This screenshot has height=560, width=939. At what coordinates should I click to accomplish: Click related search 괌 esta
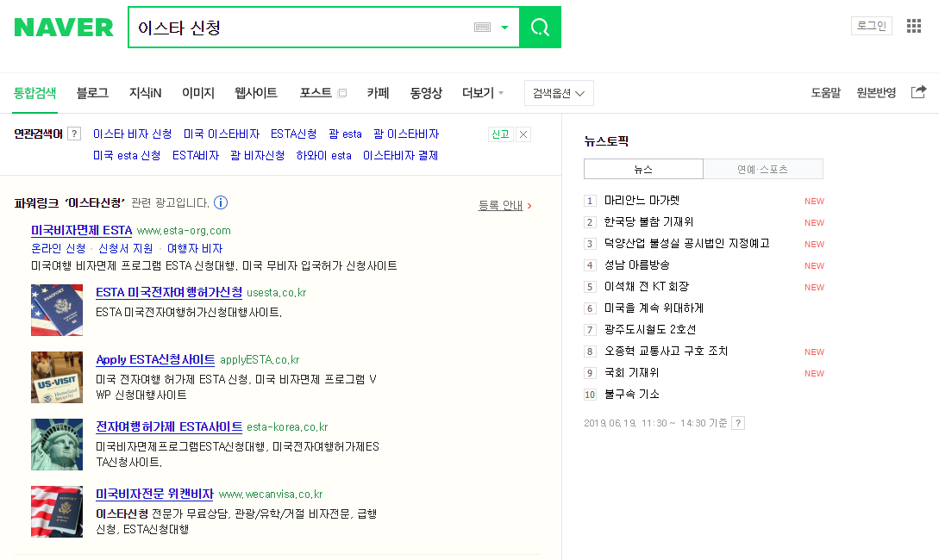(346, 134)
